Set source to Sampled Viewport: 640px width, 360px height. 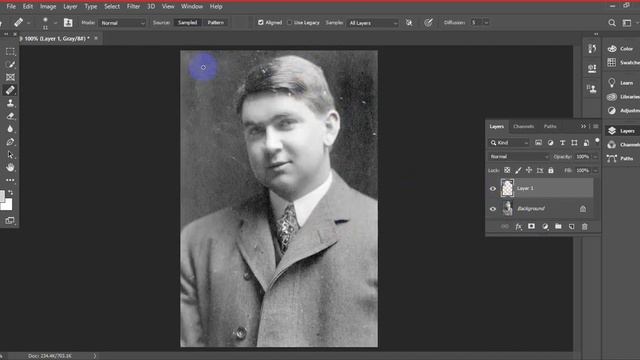(187, 22)
